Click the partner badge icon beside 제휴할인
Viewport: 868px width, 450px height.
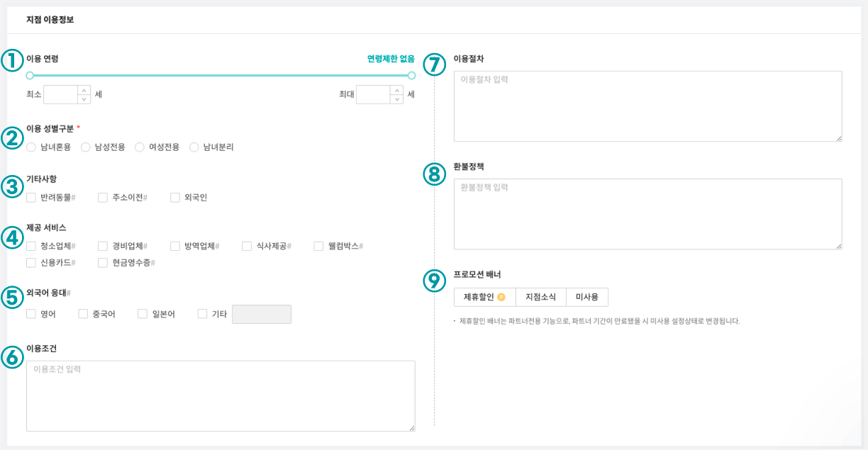tap(501, 297)
